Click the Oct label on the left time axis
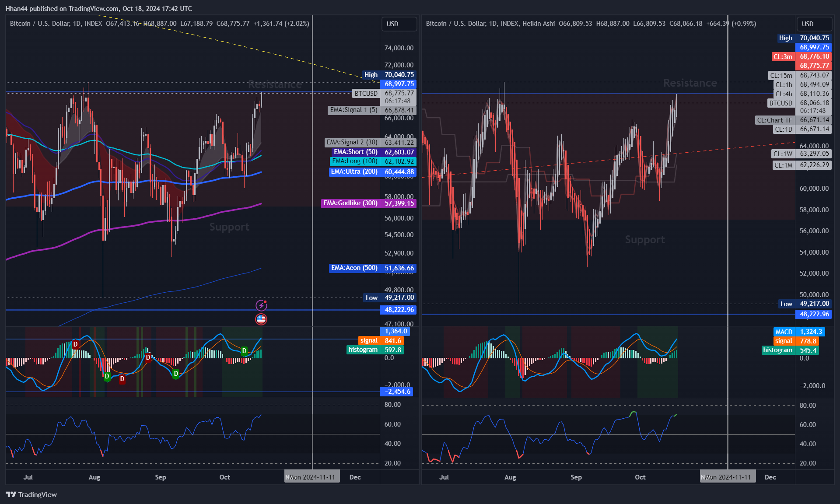Image resolution: width=840 pixels, height=504 pixels. click(x=225, y=477)
